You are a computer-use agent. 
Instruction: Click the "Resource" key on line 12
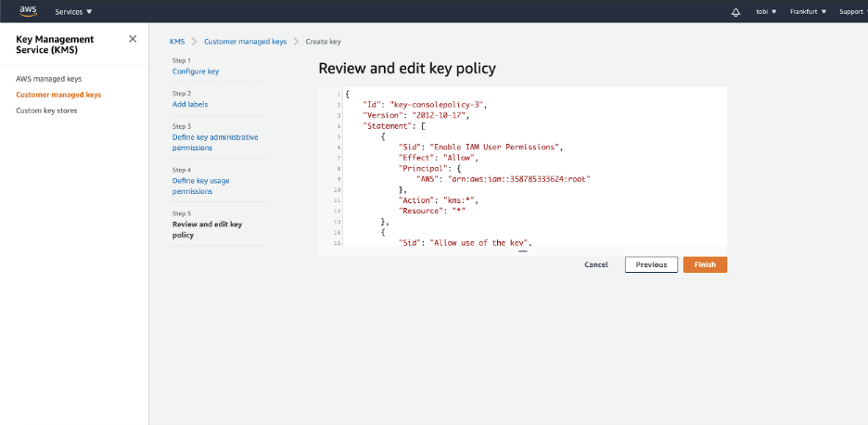pyautogui.click(x=423, y=212)
